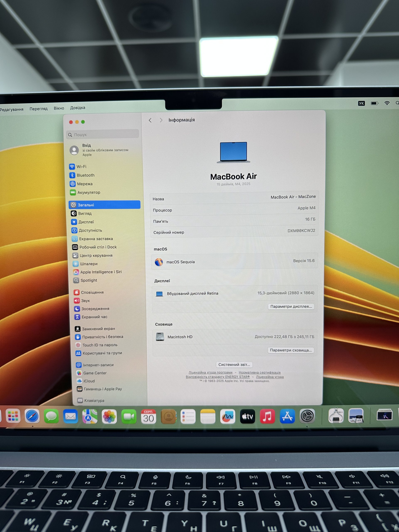The width and height of the screenshot is (399, 532).
Task: Open Сповіщення notifications settings
Action: [x=89, y=292]
